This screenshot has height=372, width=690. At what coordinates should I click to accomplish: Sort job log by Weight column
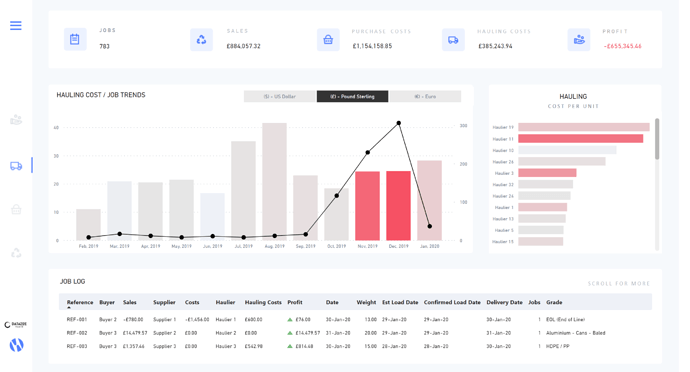coord(366,302)
